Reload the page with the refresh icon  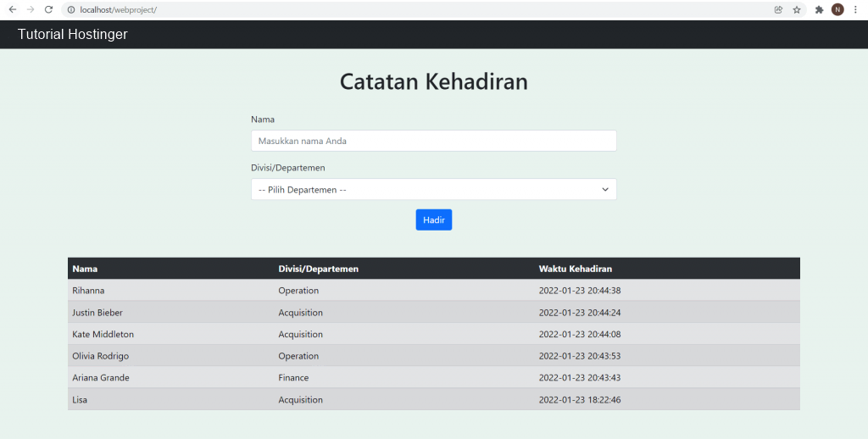pos(49,9)
